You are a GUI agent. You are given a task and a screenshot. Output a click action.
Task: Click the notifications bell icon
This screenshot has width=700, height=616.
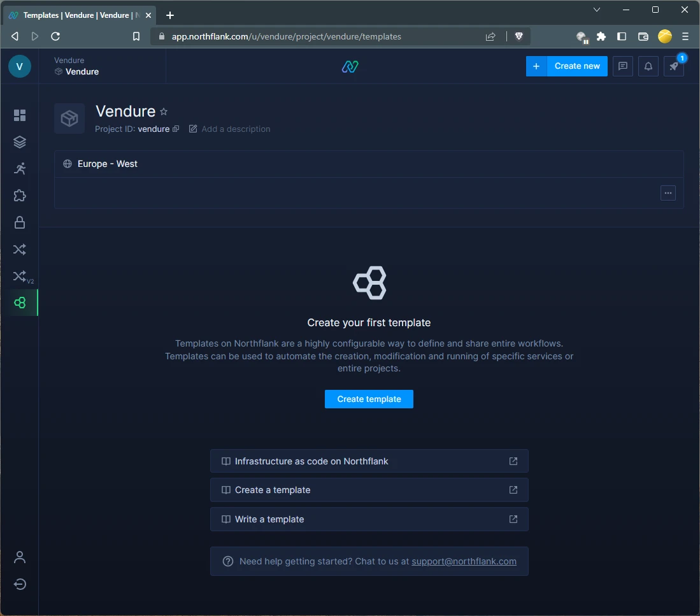648,66
